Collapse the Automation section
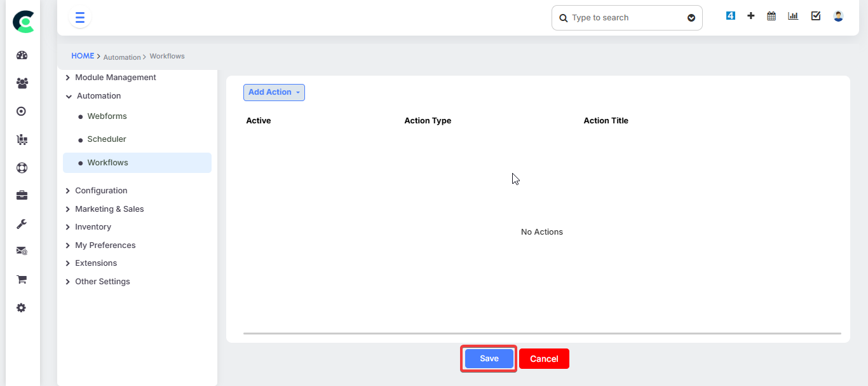 click(98, 95)
